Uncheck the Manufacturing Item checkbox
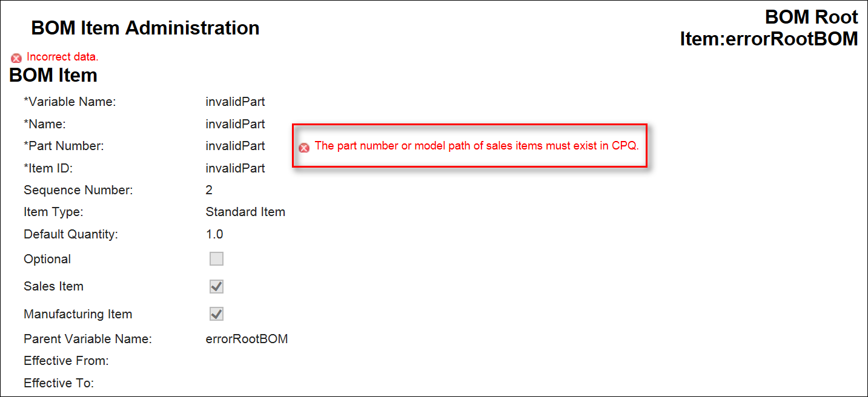 (x=216, y=313)
